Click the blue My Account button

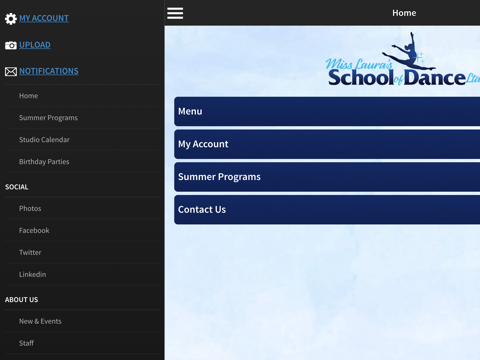click(x=327, y=144)
